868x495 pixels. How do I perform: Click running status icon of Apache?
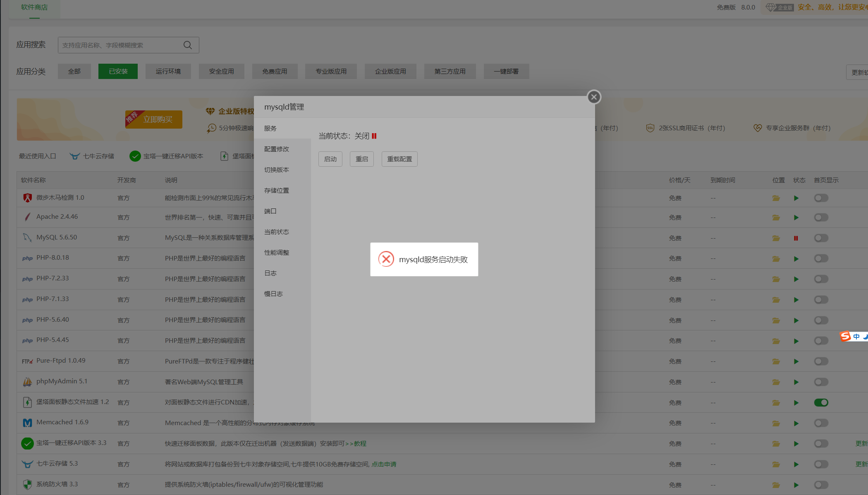(796, 218)
